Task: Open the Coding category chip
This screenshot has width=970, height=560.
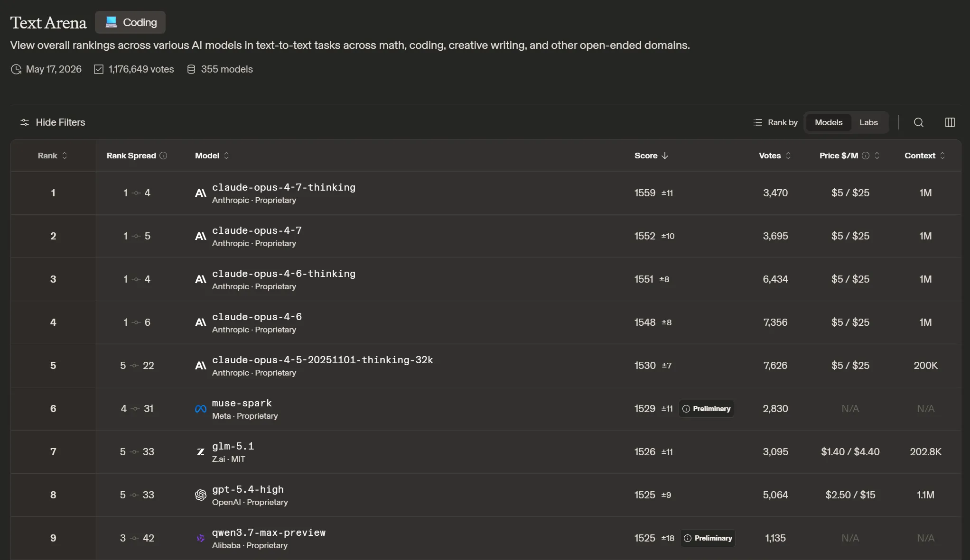Action: [130, 22]
